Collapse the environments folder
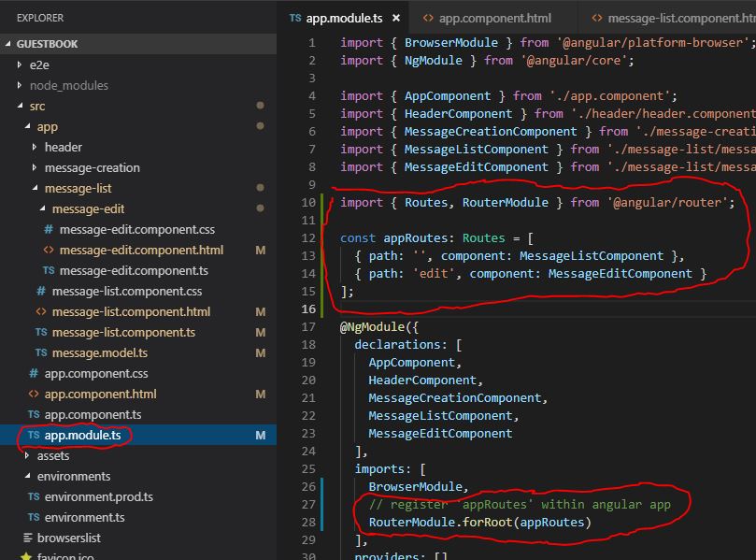The width and height of the screenshot is (756, 560). pyautogui.click(x=27, y=476)
